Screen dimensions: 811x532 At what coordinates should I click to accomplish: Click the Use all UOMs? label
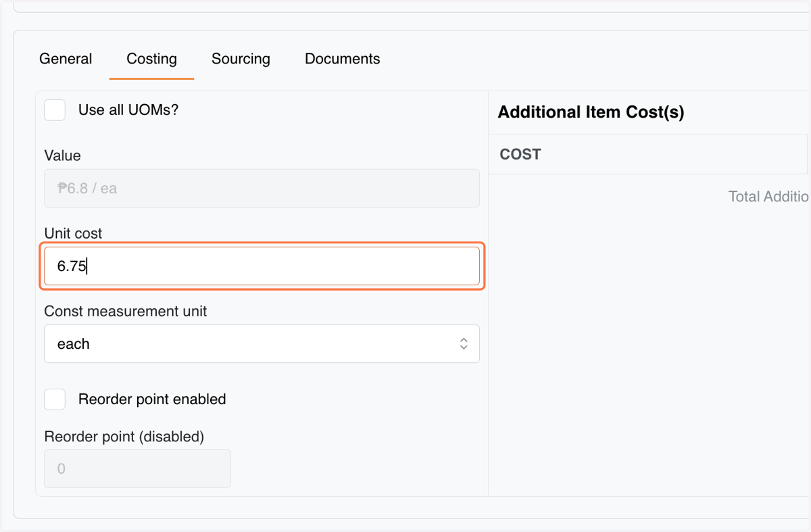128,110
